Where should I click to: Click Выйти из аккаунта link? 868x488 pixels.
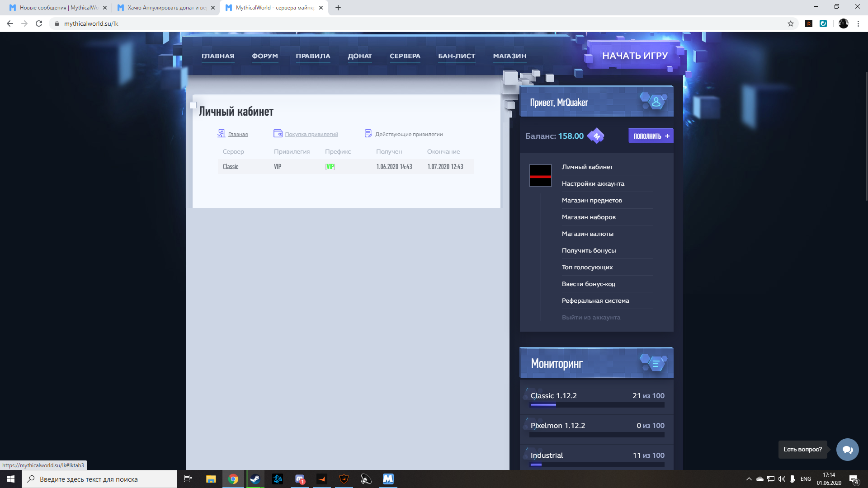pyautogui.click(x=591, y=317)
